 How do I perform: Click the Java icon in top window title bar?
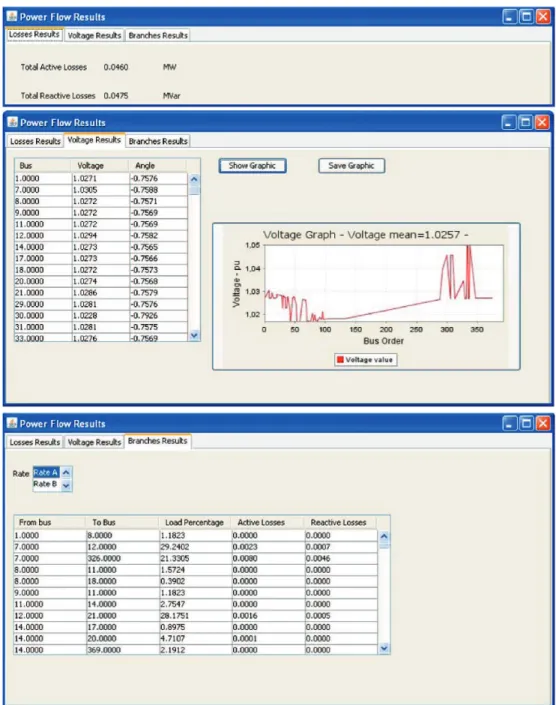point(13,17)
